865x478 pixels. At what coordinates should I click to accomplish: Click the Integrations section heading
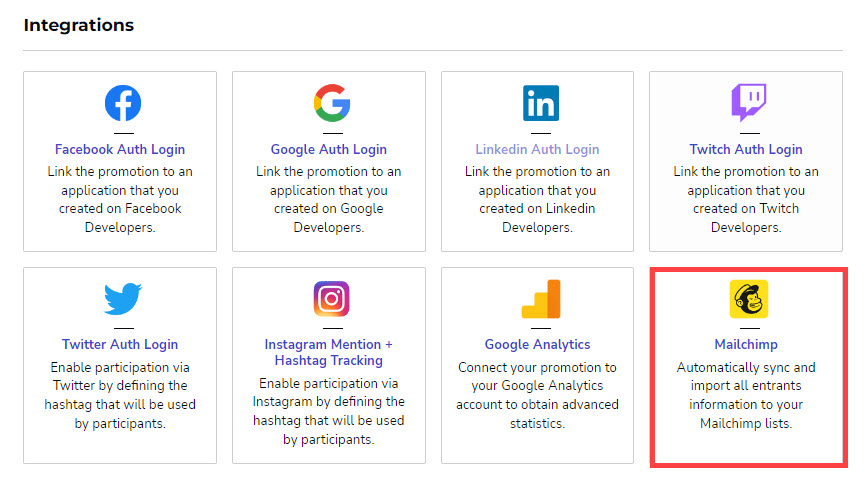(x=79, y=25)
